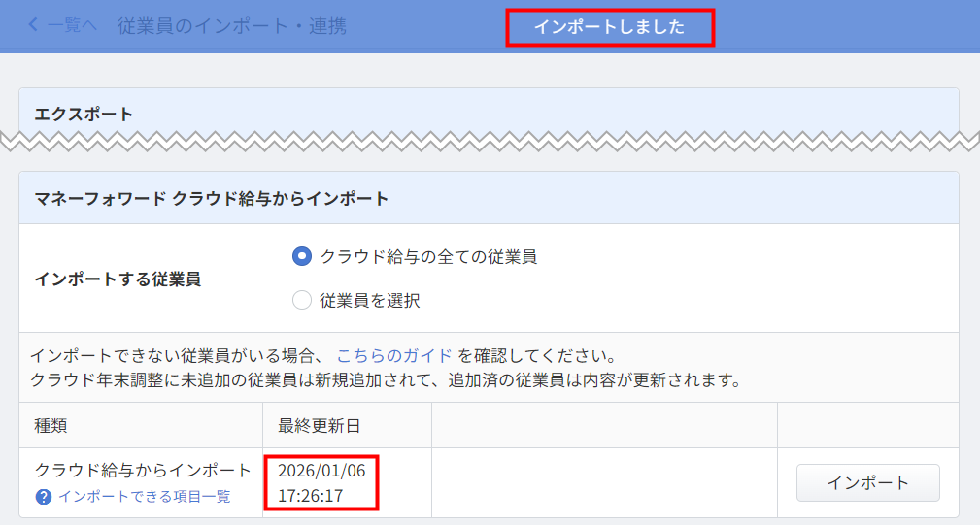Click the 従業員を選択 option label text
Viewport: 980px width, 525px height.
370,301
